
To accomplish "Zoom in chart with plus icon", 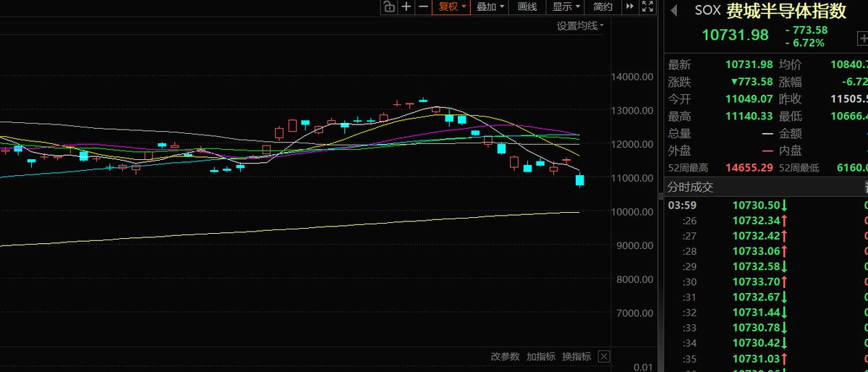I will click(x=406, y=7).
